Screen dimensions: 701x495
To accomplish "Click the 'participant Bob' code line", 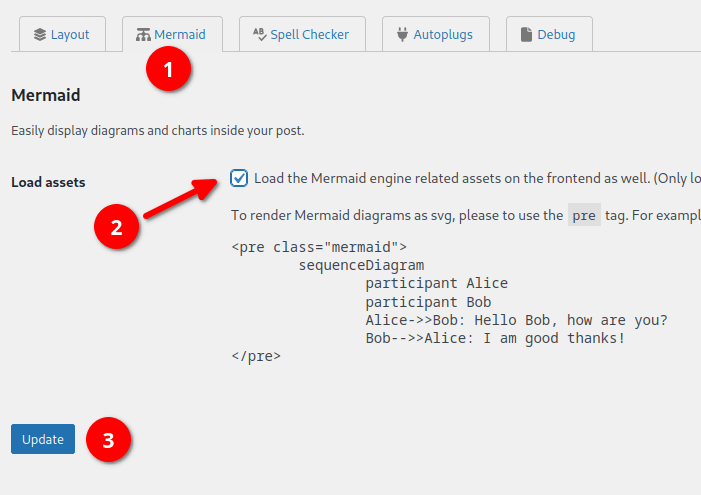I will [x=428, y=302].
